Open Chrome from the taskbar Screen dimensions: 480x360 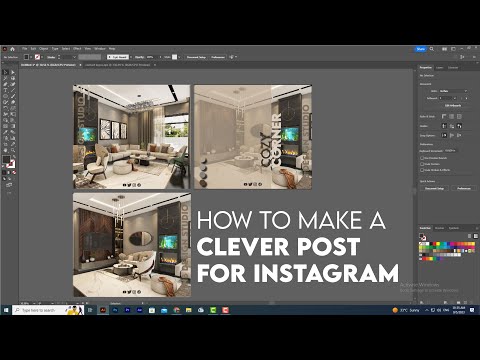pos(176,310)
